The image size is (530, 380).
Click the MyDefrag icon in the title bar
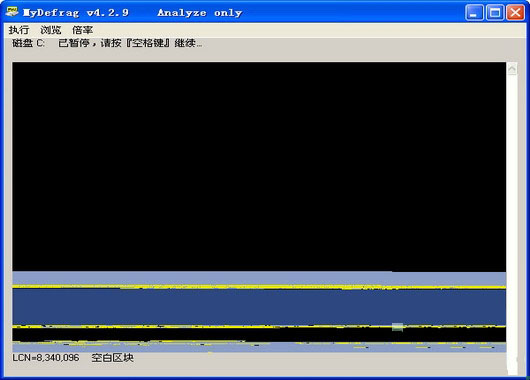tap(12, 13)
